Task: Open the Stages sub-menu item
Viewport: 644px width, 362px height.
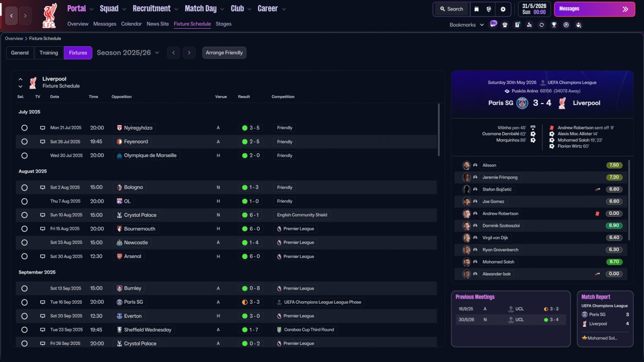Action: (223, 24)
